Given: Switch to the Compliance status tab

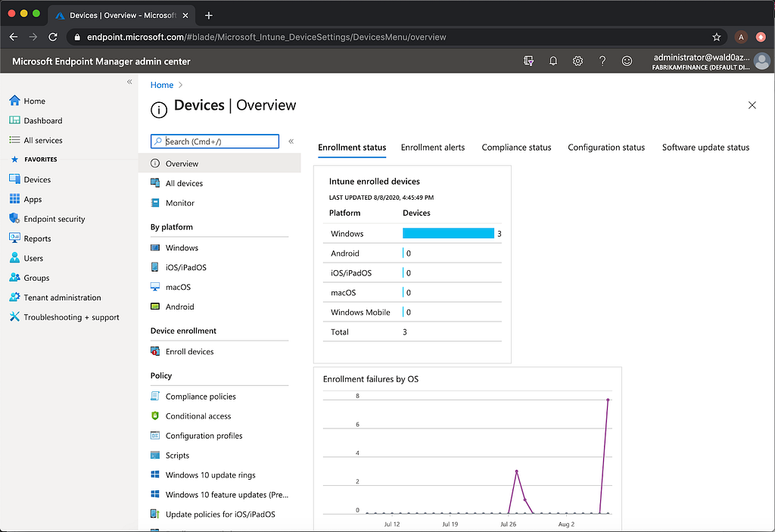Looking at the screenshot, I should coord(516,148).
